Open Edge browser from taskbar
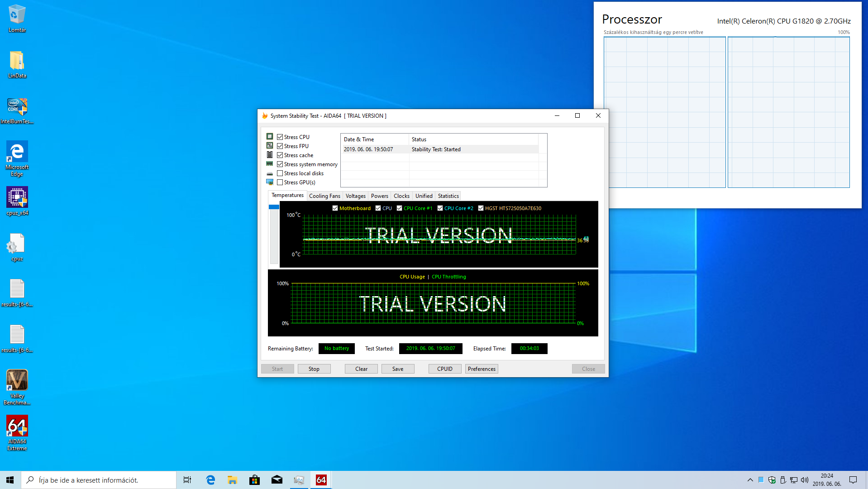The image size is (868, 489). pyautogui.click(x=210, y=480)
